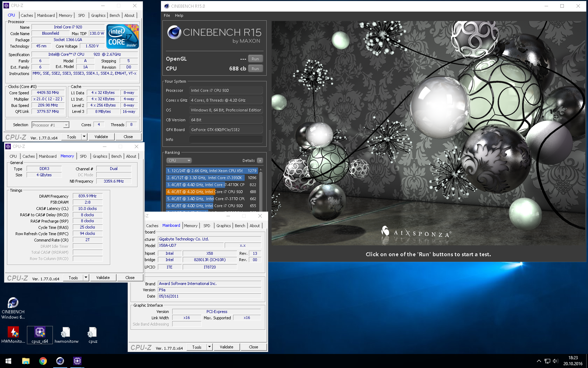Open CINEBENCH Windows 64 desktop shortcut
Screen dimensions: 588x368
[x=13, y=308]
